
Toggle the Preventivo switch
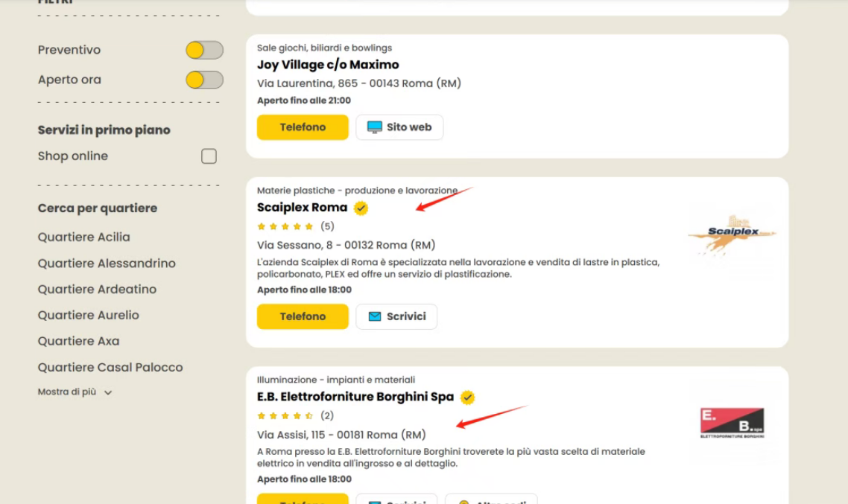[x=205, y=50]
